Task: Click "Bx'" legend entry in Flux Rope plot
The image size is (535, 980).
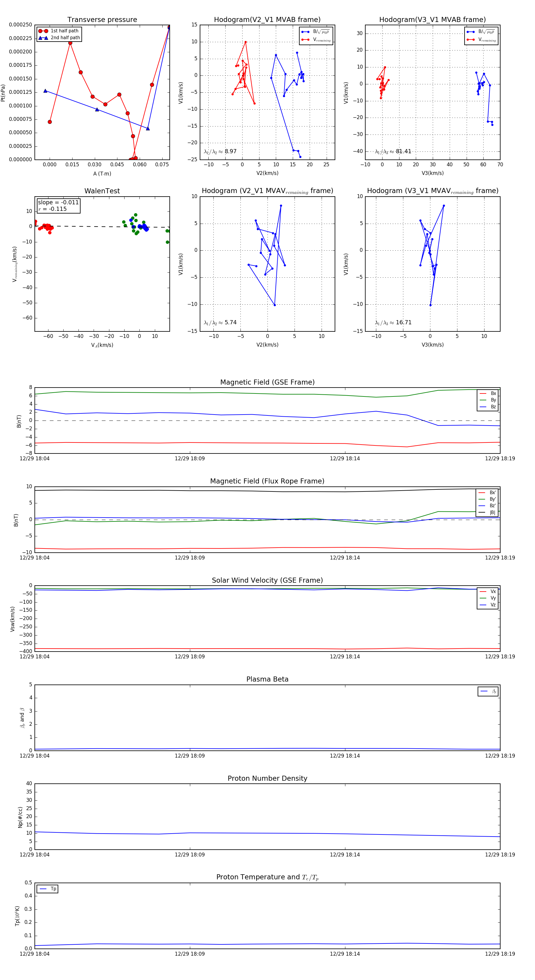Action: [488, 493]
